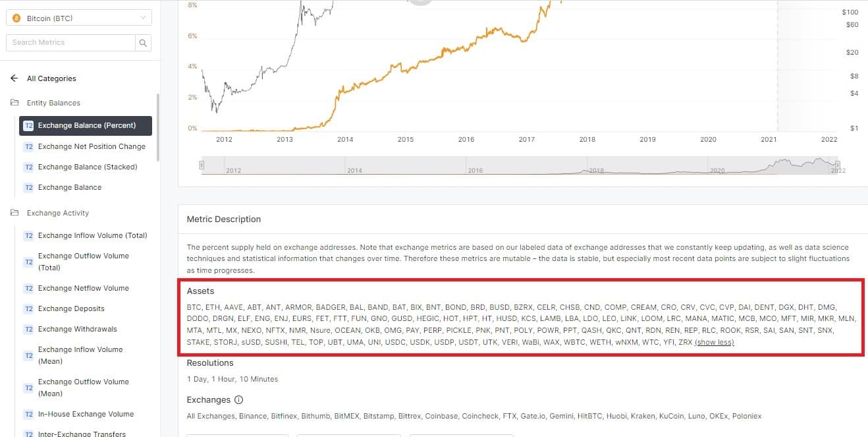868x437 pixels.
Task: Click the back arrow beside All Categories
Action: [14, 78]
